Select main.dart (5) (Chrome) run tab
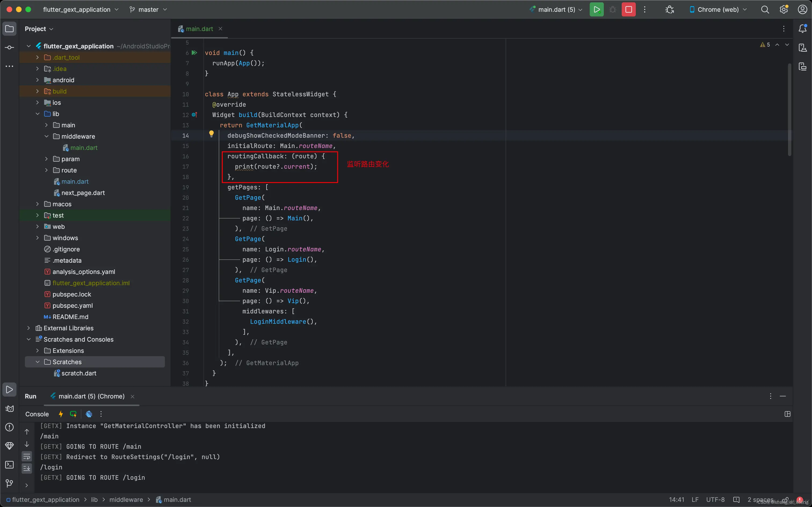The width and height of the screenshot is (812, 507). pyautogui.click(x=91, y=396)
